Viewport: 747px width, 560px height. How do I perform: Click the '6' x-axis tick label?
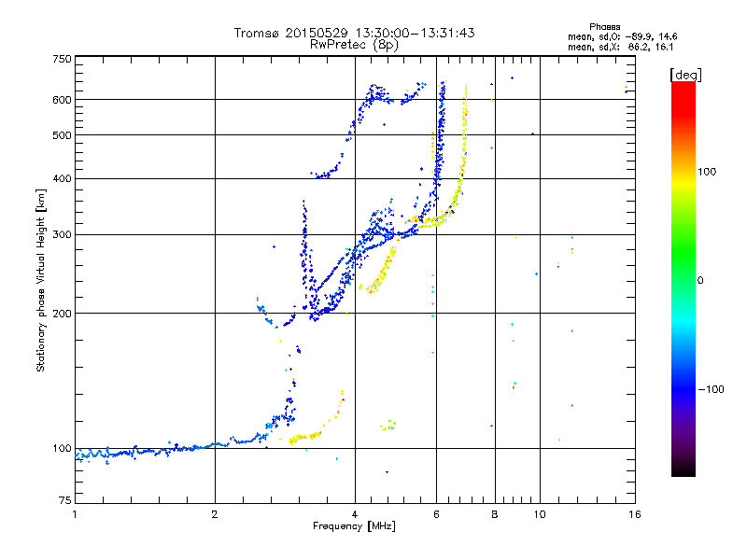pos(436,514)
